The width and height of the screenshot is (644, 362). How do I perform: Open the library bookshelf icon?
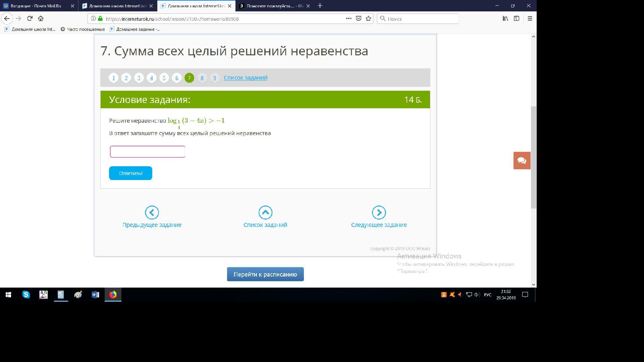click(x=505, y=18)
